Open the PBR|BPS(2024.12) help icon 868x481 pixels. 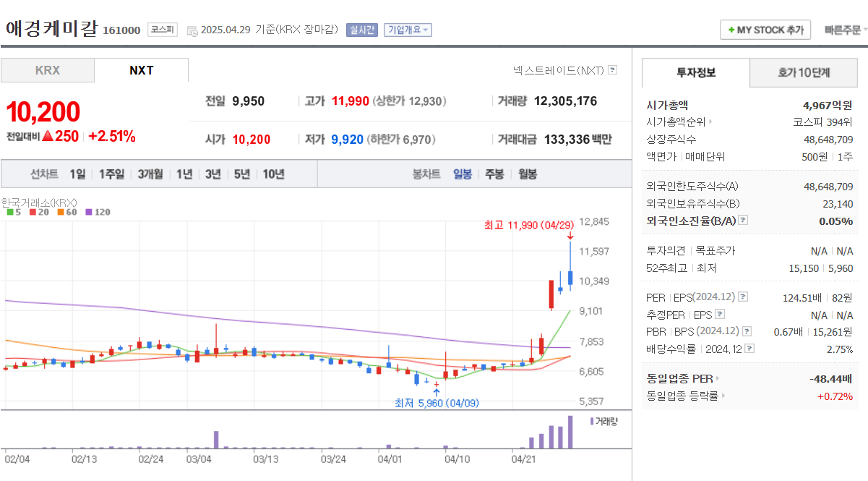click(746, 331)
